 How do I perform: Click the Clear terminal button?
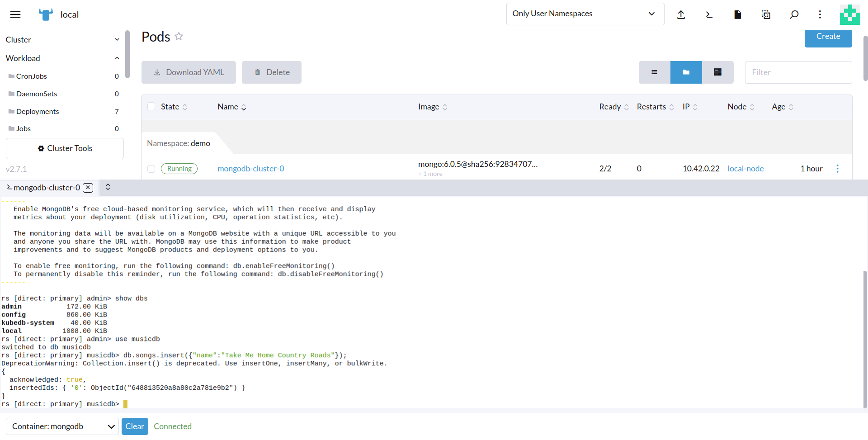[135, 426]
